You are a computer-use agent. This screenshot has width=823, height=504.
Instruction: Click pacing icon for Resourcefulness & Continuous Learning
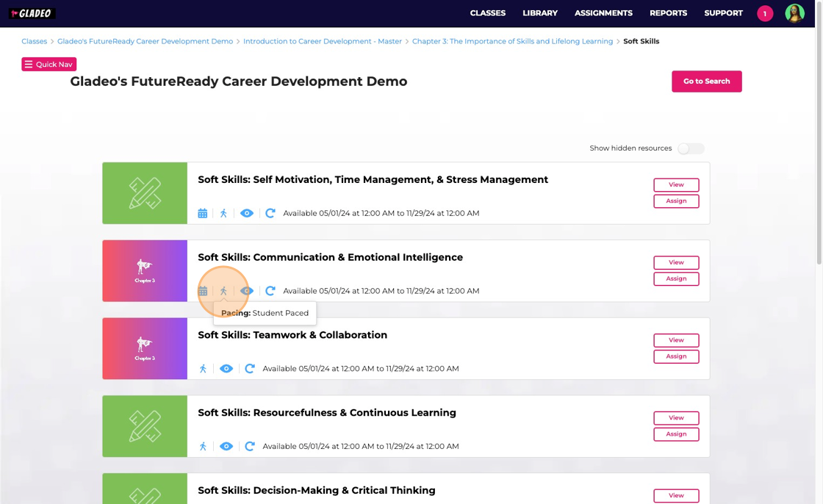[203, 446]
